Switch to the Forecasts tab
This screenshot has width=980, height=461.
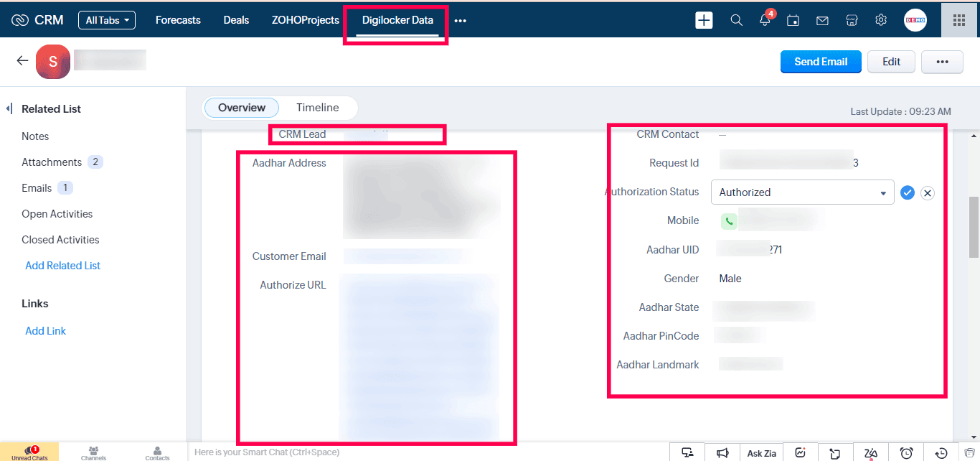(178, 20)
